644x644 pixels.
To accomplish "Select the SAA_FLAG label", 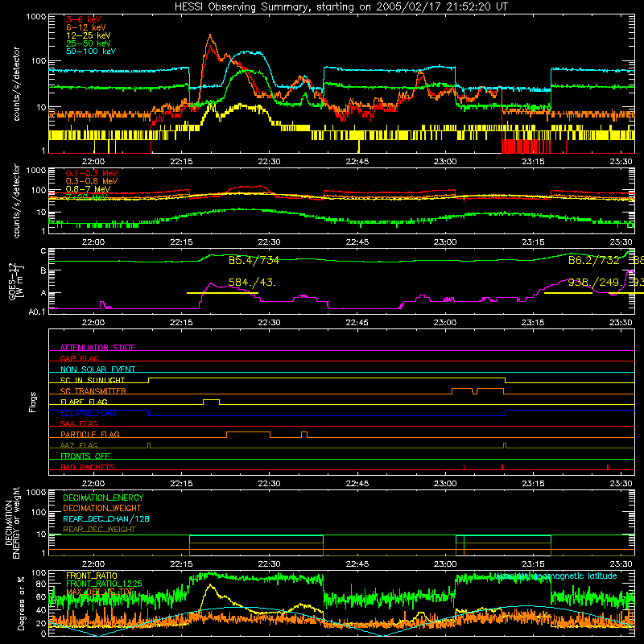I will (79, 423).
